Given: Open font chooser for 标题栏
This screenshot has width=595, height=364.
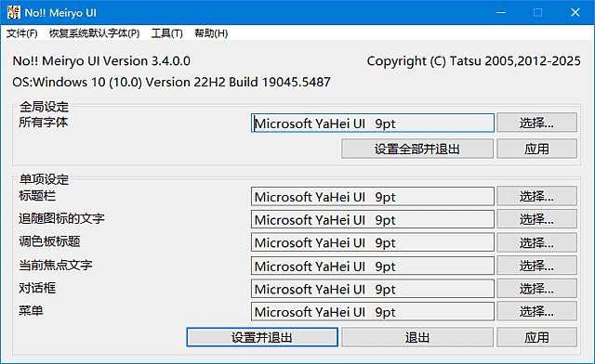Looking at the screenshot, I should tap(537, 196).
